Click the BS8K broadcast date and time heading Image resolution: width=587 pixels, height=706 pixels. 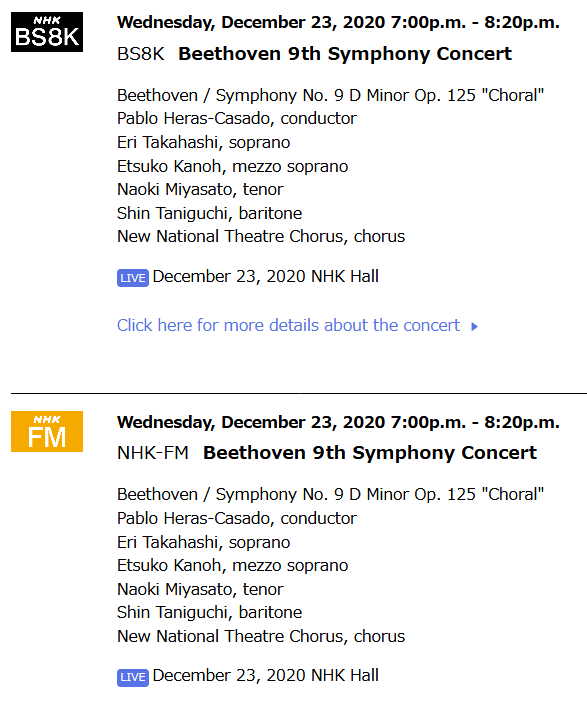point(339,22)
